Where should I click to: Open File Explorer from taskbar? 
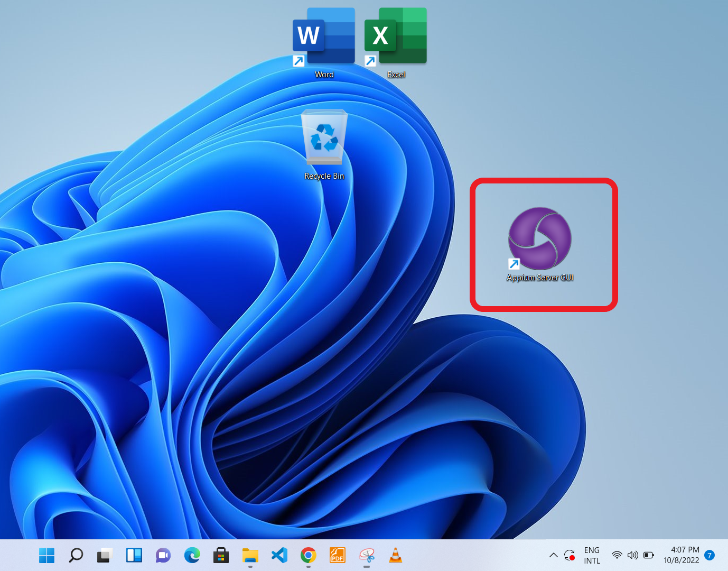click(x=250, y=555)
